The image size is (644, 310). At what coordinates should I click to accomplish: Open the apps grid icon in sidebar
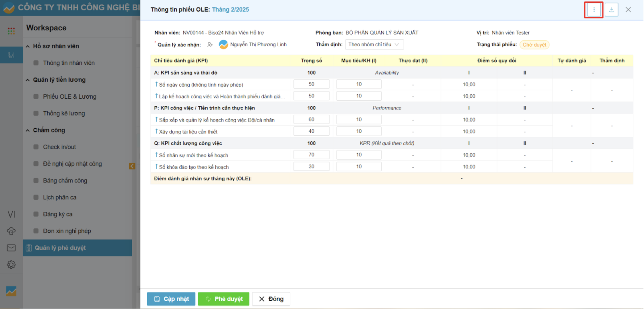click(x=11, y=31)
